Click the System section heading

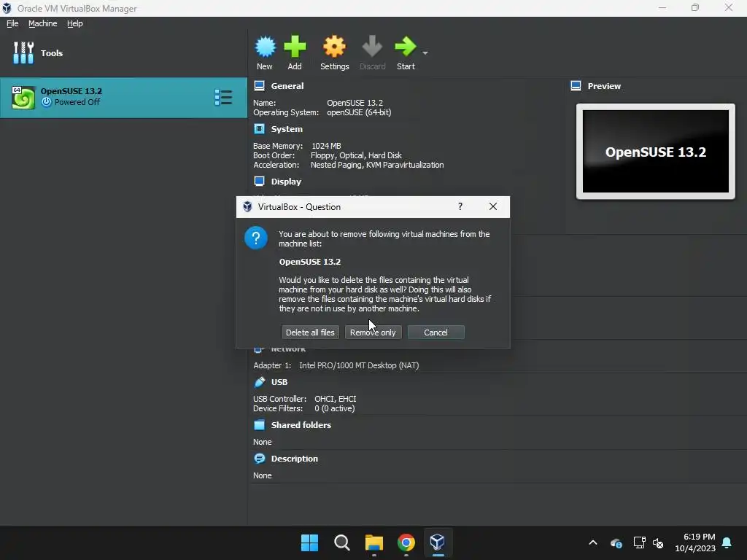287,129
